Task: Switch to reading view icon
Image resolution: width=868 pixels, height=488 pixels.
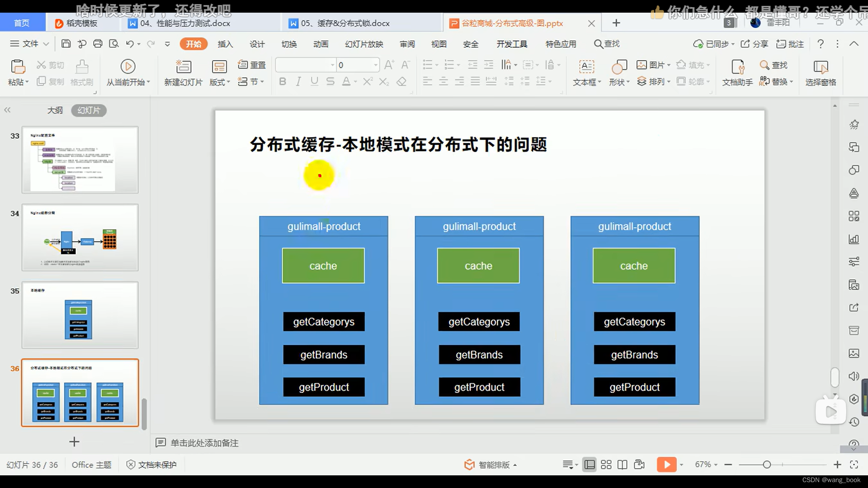Action: click(623, 465)
